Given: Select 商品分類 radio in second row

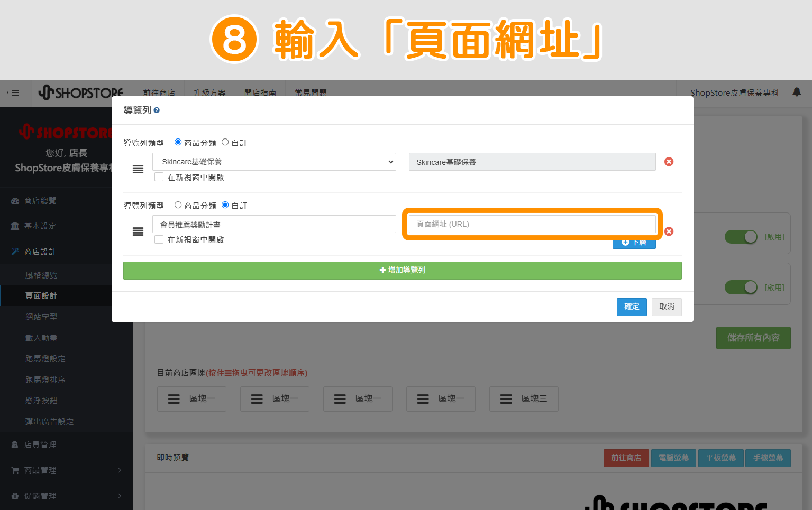Looking at the screenshot, I should tap(178, 205).
